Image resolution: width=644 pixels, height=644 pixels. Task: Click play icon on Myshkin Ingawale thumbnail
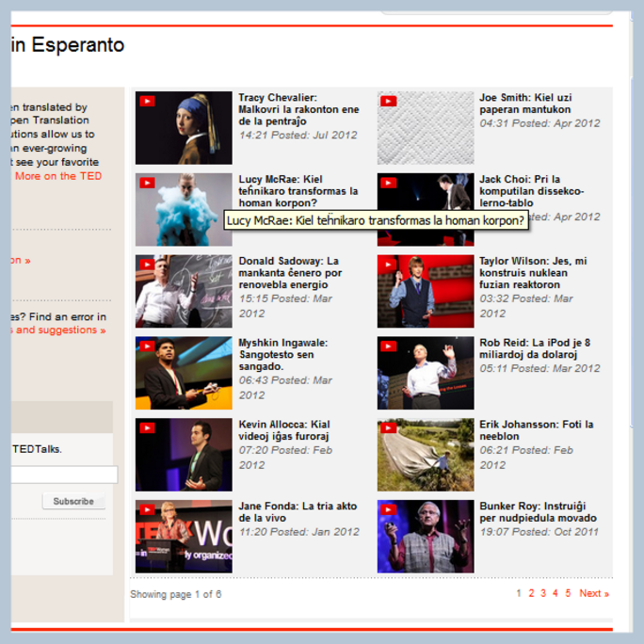[147, 346]
